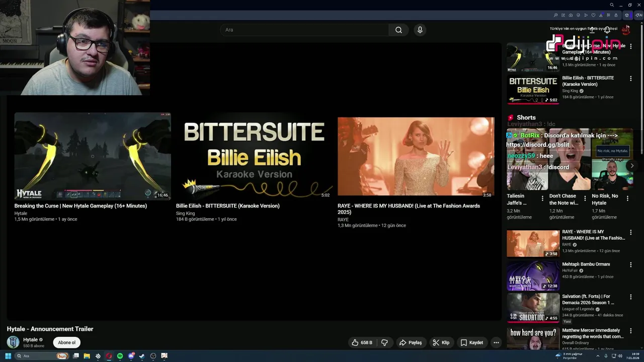Open the browser heart bookmarks icon

[593, 15]
